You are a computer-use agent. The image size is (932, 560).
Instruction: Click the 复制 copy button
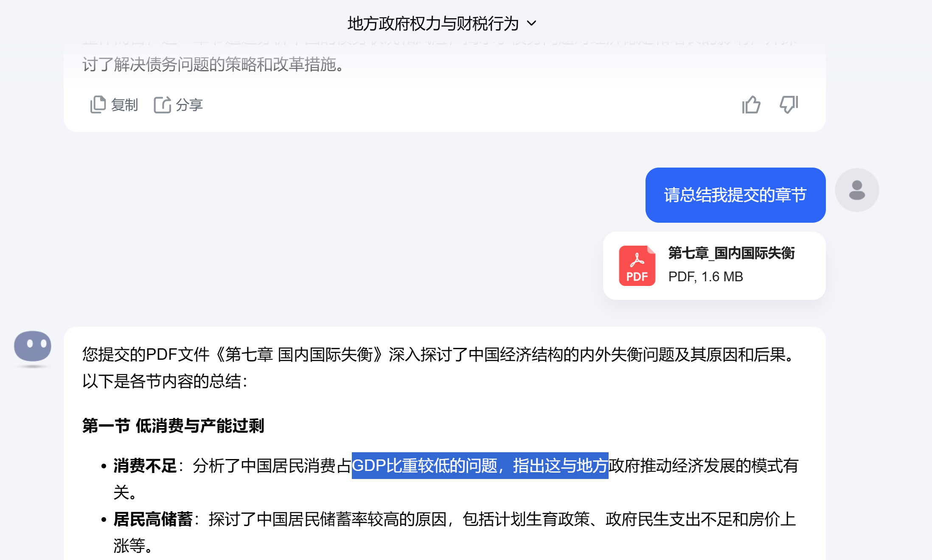click(114, 105)
